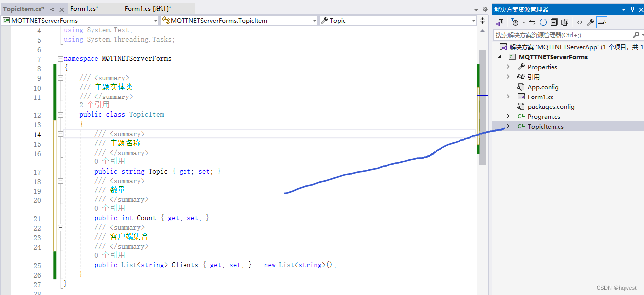Switch views in Solution Explorer toolbar
The height and width of the screenshot is (295, 644).
[x=500, y=22]
